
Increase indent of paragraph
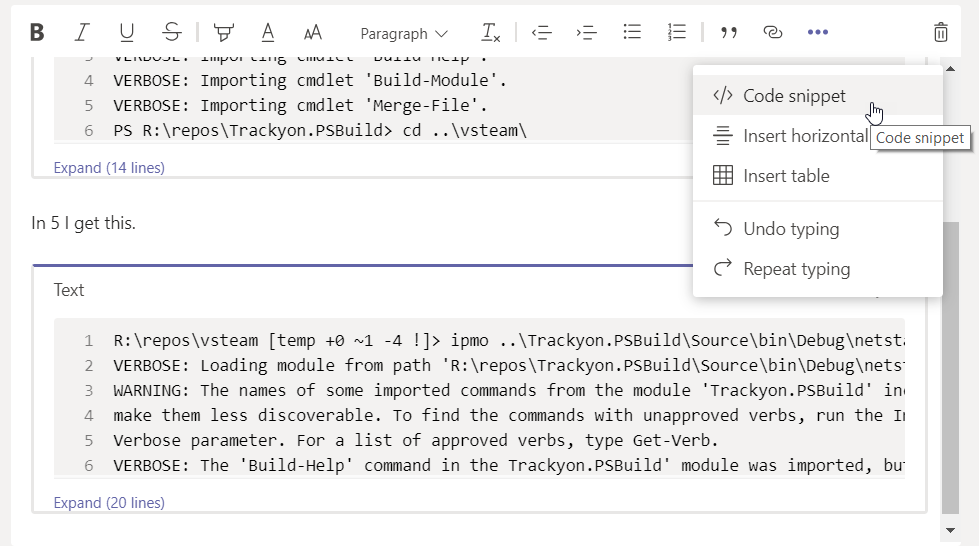tap(586, 32)
